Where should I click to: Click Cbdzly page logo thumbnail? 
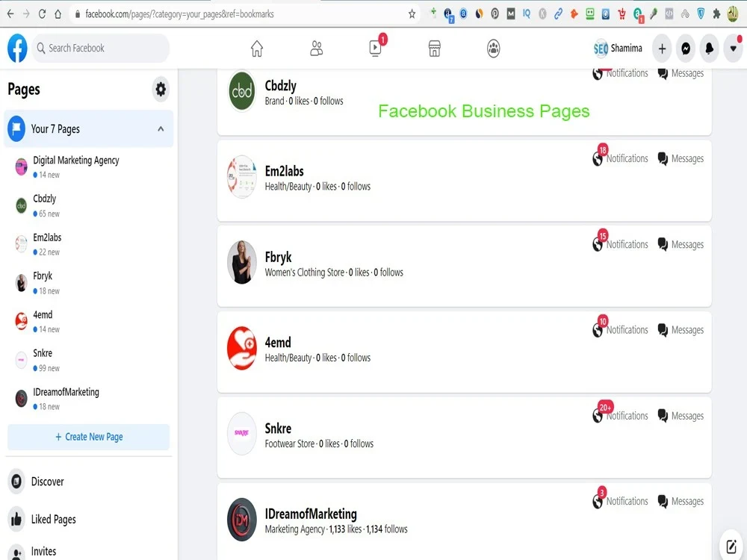click(x=242, y=90)
